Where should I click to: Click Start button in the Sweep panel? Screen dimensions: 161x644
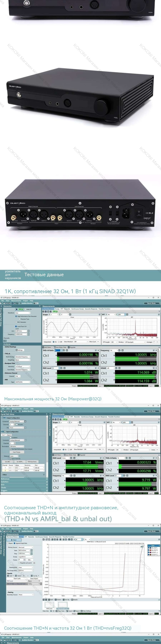click(x=14, y=540)
